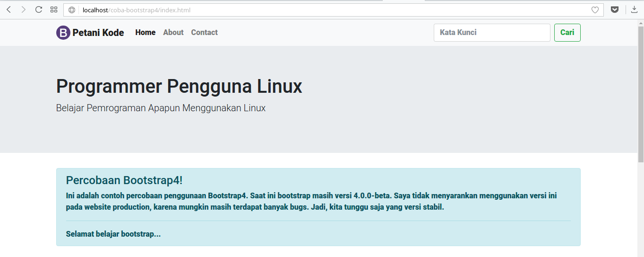This screenshot has height=257, width=644.
Task: Bookmark page with the heart icon
Action: (595, 10)
